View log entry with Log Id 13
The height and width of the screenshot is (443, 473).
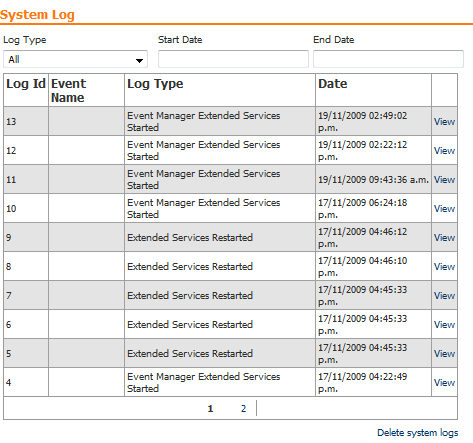444,122
